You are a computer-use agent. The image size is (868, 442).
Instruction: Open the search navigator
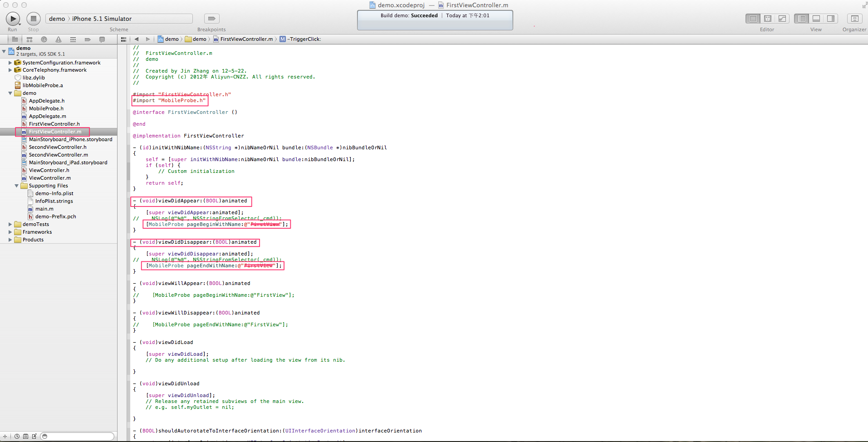coord(44,39)
